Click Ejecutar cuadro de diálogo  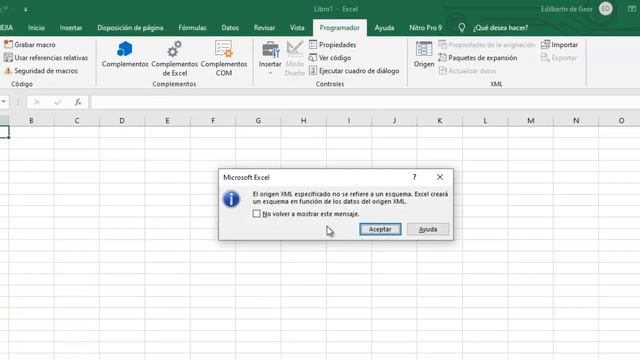coord(354,71)
